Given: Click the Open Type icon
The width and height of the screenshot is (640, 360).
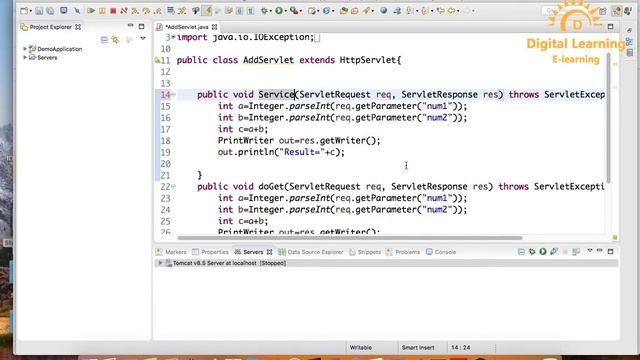Looking at the screenshot, I should pyautogui.click(x=344, y=11).
